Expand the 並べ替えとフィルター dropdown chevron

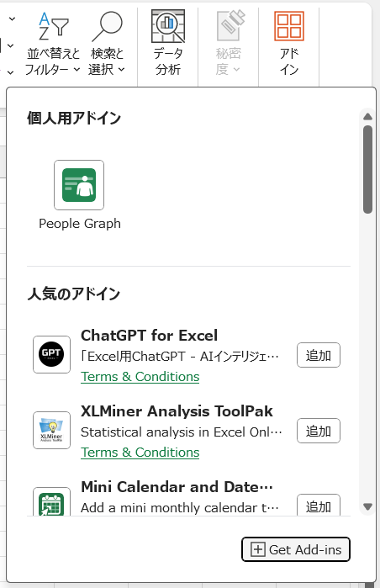[x=77, y=69]
